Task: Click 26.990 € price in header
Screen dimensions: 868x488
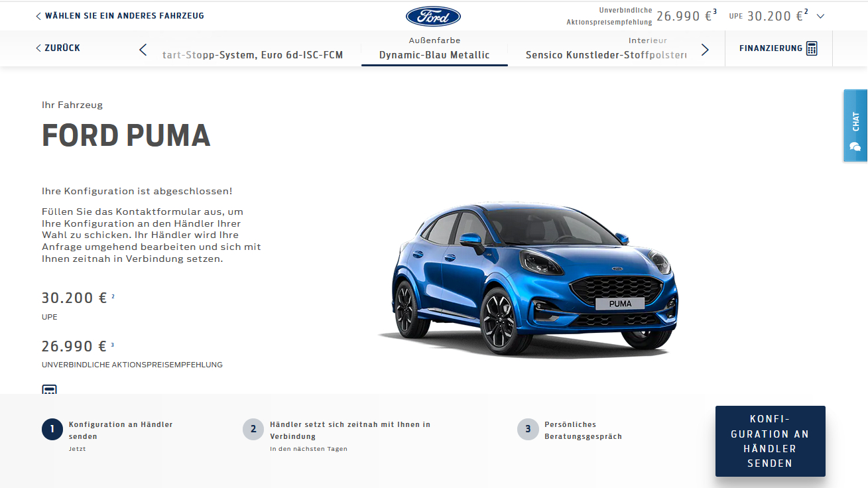Action: tap(686, 16)
